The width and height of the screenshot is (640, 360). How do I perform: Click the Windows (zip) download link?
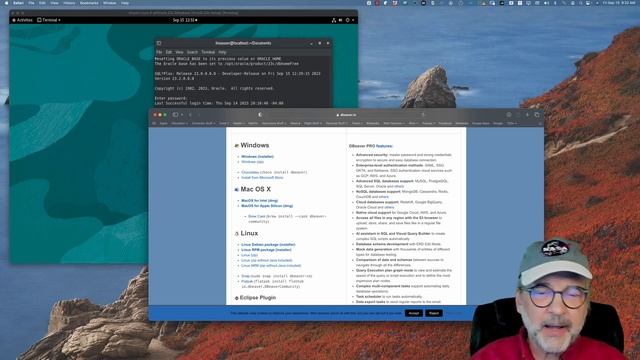pyautogui.click(x=252, y=162)
